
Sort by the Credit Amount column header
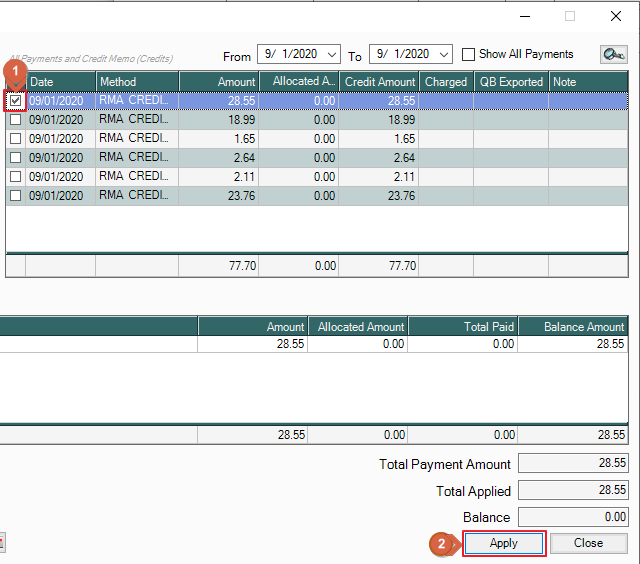379,82
